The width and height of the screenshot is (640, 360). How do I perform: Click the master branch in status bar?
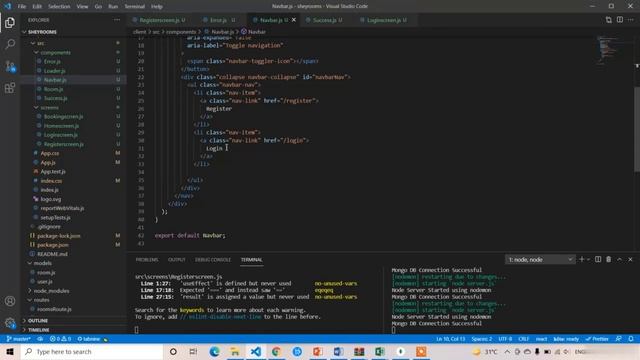18,339
